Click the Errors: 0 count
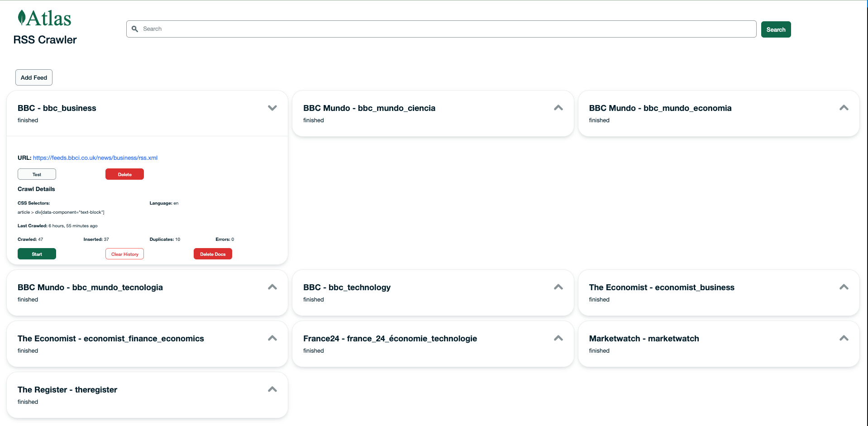Screen dimensions: 868x426 coord(225,239)
